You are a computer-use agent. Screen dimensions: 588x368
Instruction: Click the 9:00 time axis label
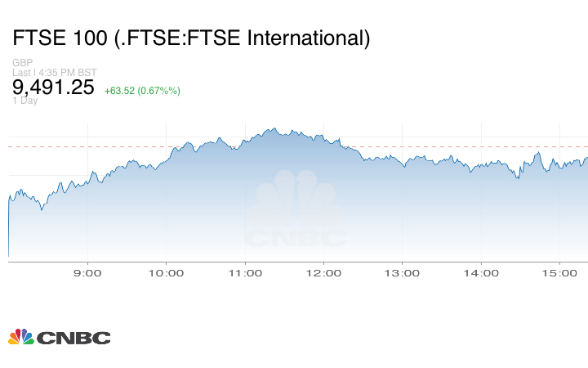coord(87,273)
